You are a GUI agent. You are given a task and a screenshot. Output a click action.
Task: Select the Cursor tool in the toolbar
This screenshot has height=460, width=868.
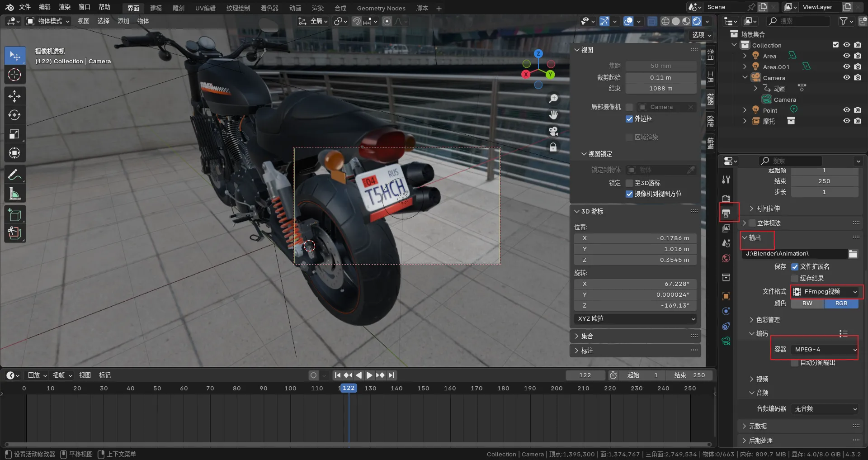[x=14, y=75]
